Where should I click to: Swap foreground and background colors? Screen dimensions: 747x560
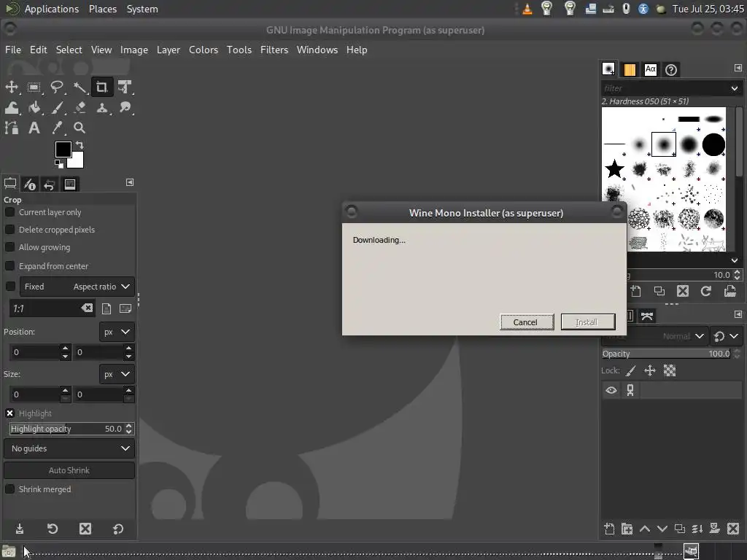point(80,145)
